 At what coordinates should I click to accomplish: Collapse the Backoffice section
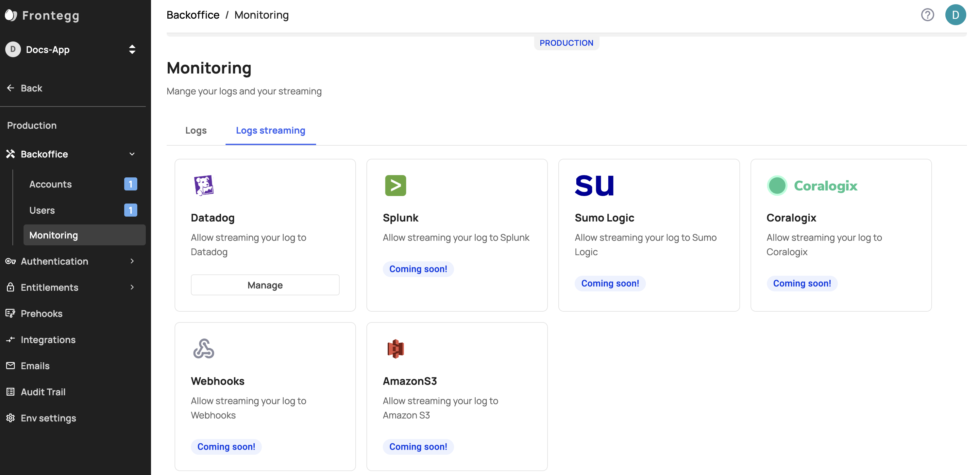pos(132,154)
